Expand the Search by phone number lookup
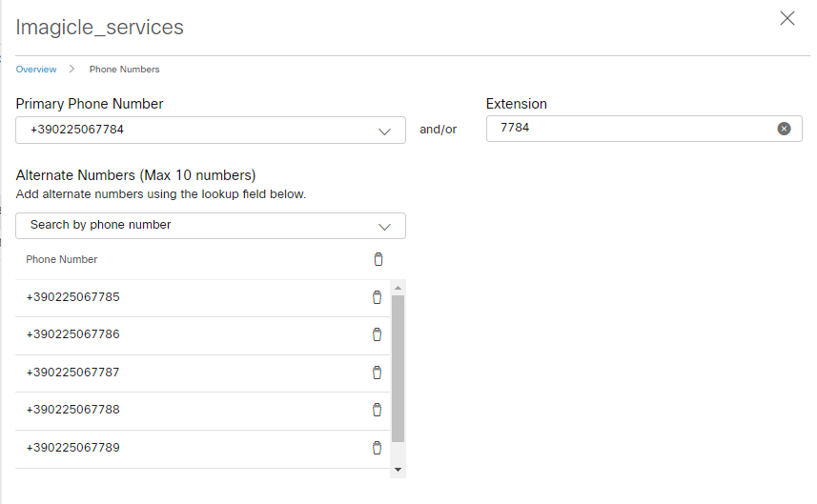817x504 pixels. (x=384, y=226)
